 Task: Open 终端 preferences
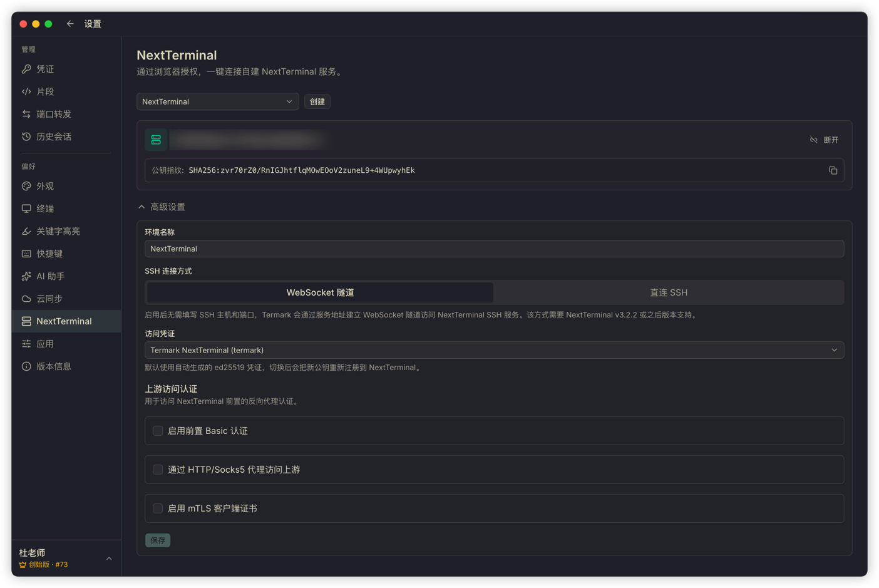[66, 209]
